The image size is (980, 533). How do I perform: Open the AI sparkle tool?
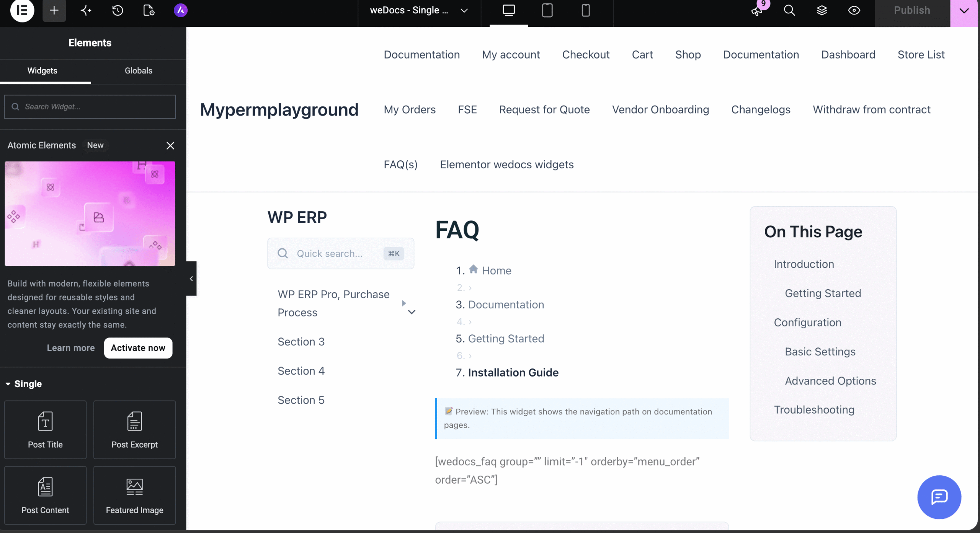86,10
